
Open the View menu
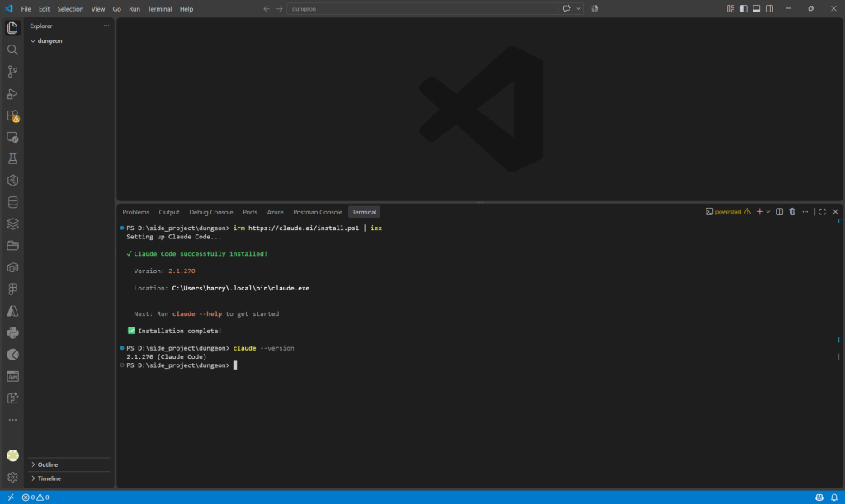pyautogui.click(x=97, y=8)
